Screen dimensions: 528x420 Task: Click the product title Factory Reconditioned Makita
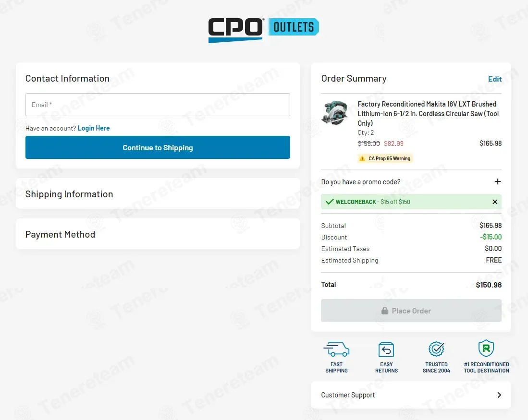tap(428, 114)
